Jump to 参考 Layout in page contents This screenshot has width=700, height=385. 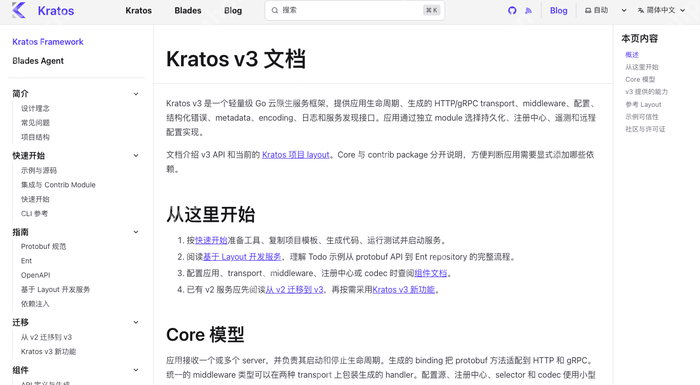(x=643, y=104)
